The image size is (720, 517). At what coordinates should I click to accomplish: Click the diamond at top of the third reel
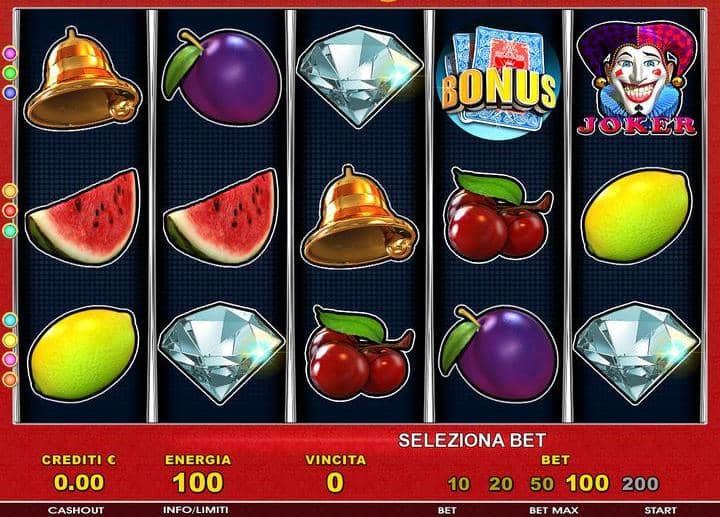pos(360,77)
